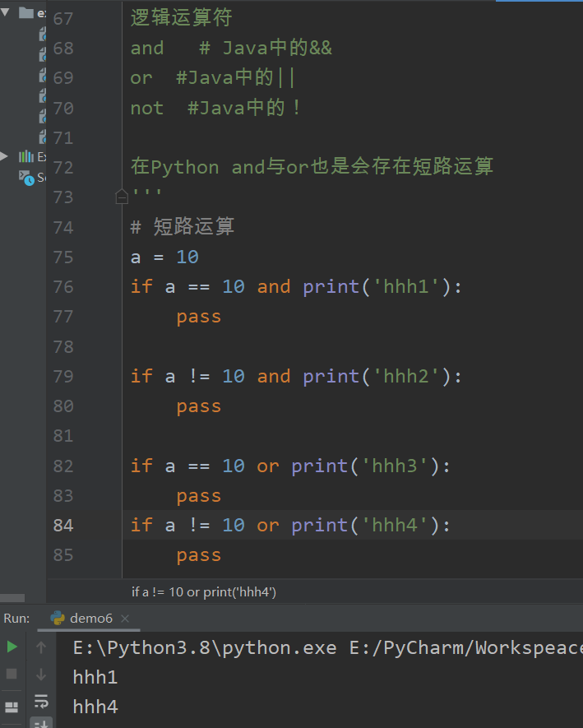Expand the External Libraries tree node
Image resolution: width=583 pixels, height=728 pixels.
[4, 156]
